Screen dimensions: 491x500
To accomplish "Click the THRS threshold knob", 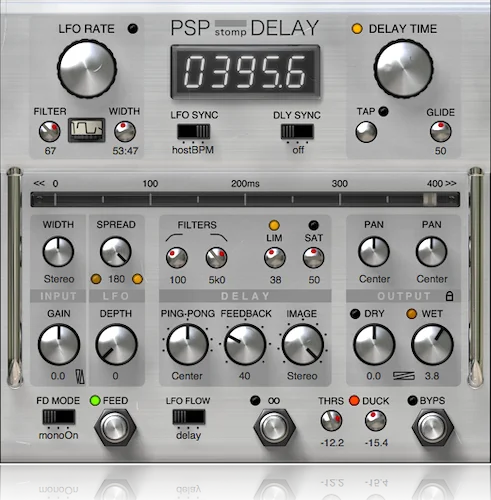I will coord(331,421).
